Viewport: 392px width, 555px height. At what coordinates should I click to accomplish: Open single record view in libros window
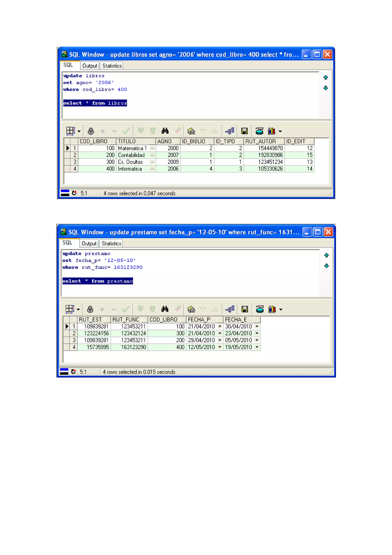point(191,131)
